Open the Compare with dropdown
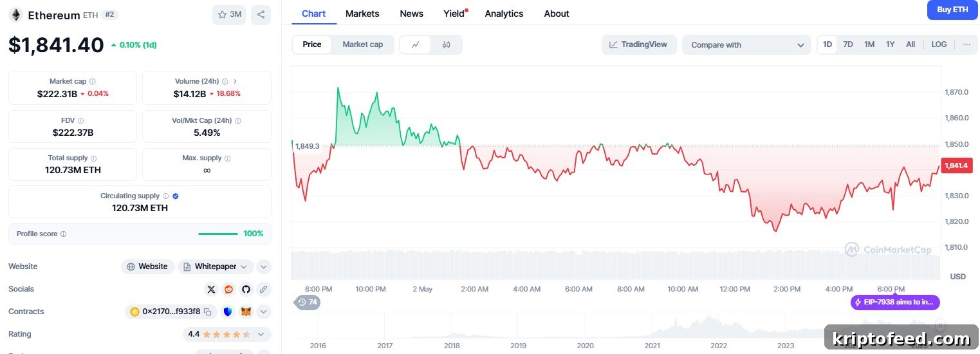This screenshot has height=354, width=980. pos(746,44)
